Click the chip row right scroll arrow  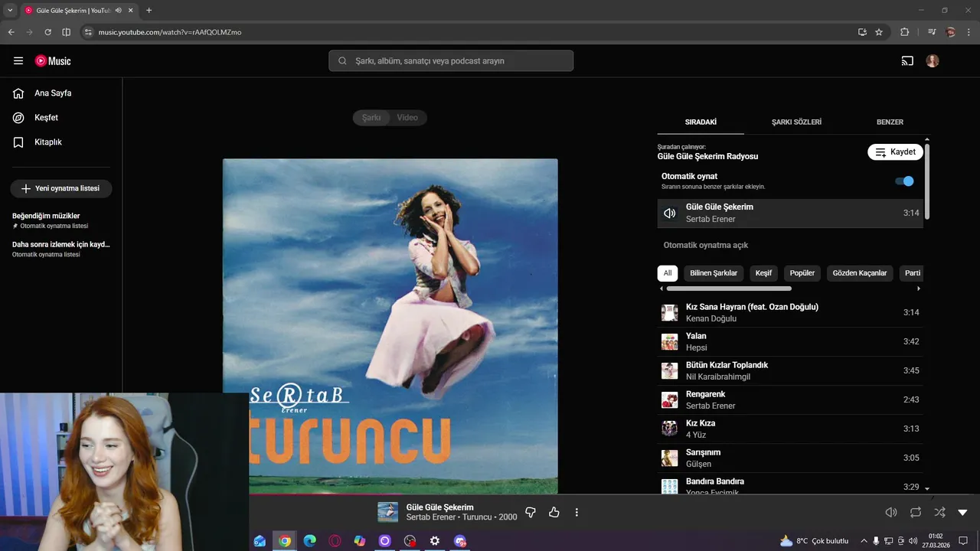(x=919, y=289)
